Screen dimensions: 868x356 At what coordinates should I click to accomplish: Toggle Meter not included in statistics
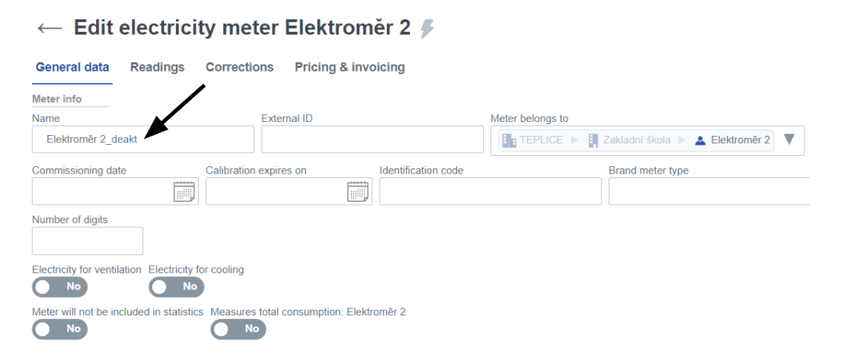tap(60, 329)
